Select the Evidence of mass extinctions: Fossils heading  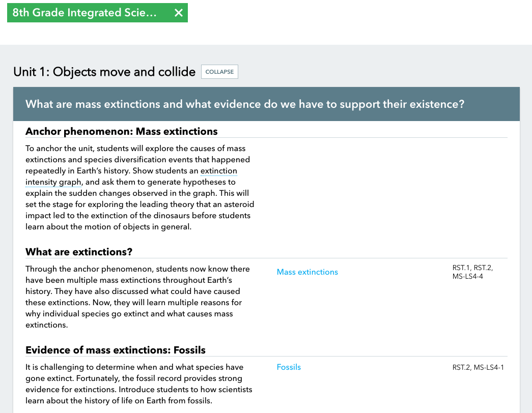(116, 350)
